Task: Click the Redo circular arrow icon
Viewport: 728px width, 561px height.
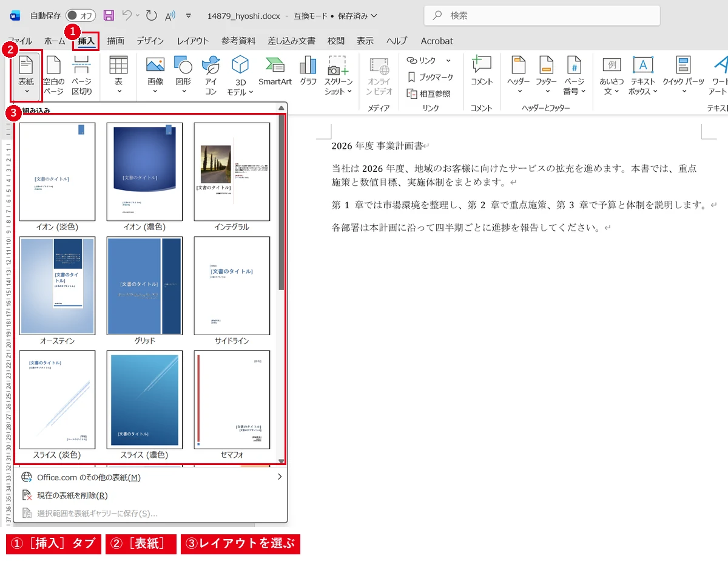Action: [151, 15]
